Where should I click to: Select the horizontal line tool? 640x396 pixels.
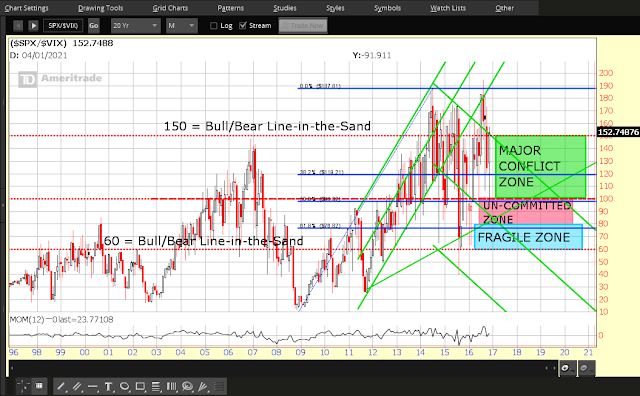[93, 386]
